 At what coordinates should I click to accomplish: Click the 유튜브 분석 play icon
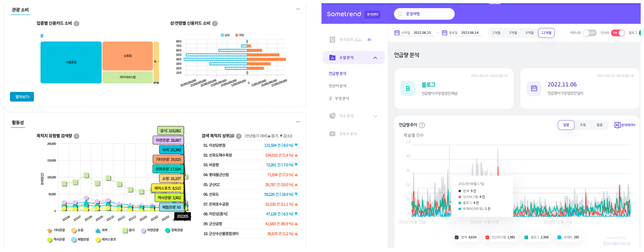pos(332,134)
